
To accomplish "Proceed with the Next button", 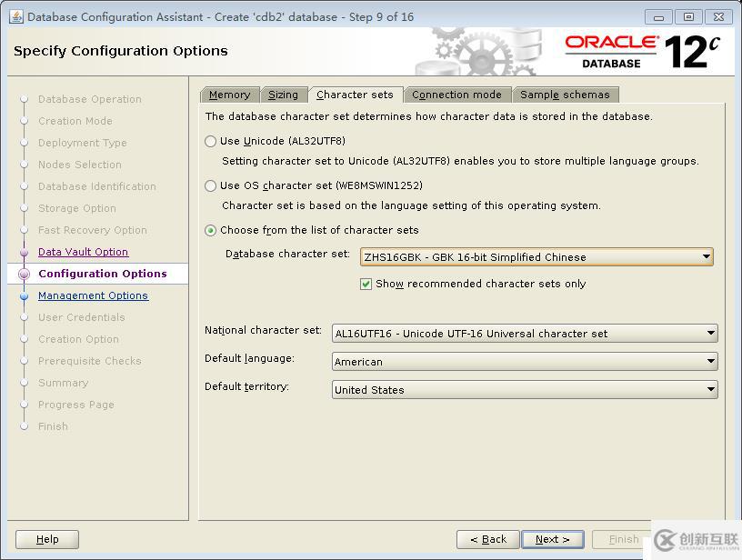I will (x=552, y=539).
